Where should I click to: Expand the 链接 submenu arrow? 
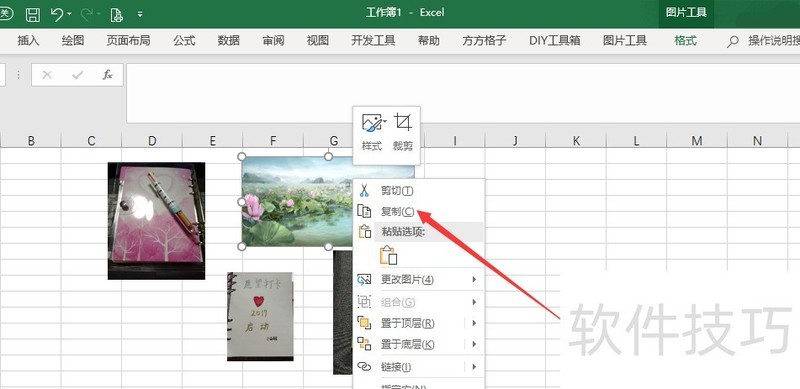tap(474, 367)
